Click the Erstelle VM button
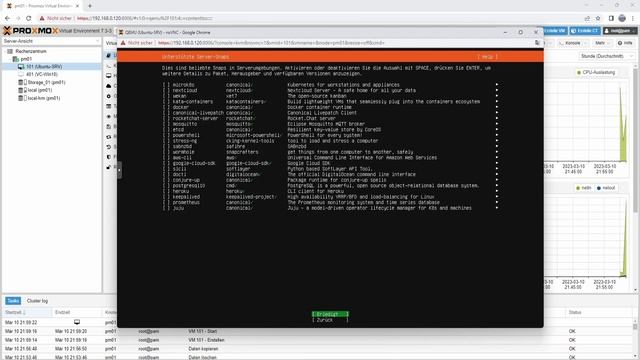The image size is (640, 360). click(555, 31)
